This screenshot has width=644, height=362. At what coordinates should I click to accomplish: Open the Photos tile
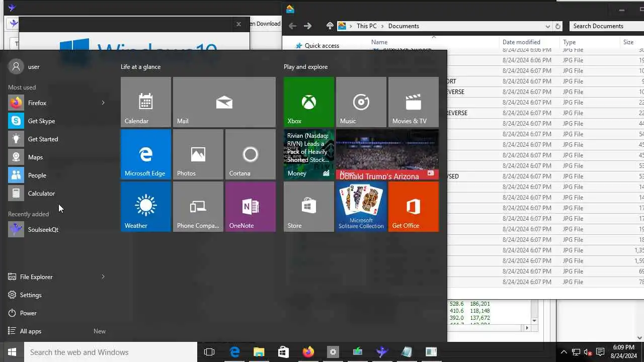coord(198,154)
